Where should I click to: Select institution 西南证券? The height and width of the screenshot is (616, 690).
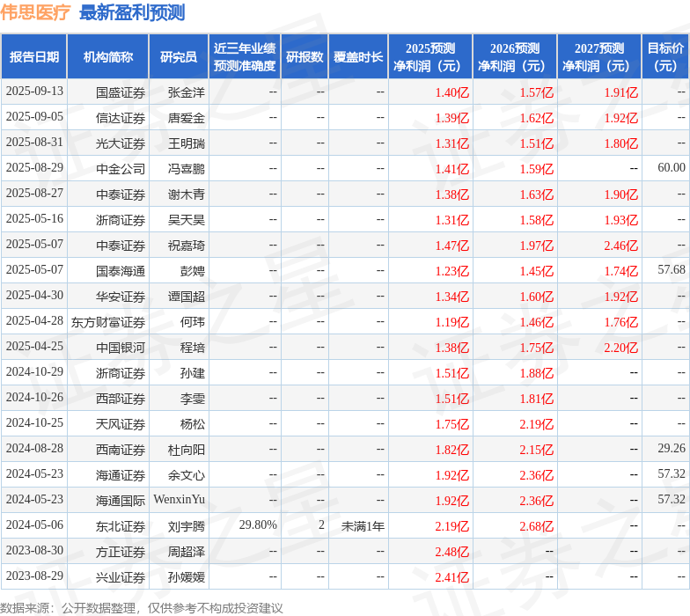[121, 450]
